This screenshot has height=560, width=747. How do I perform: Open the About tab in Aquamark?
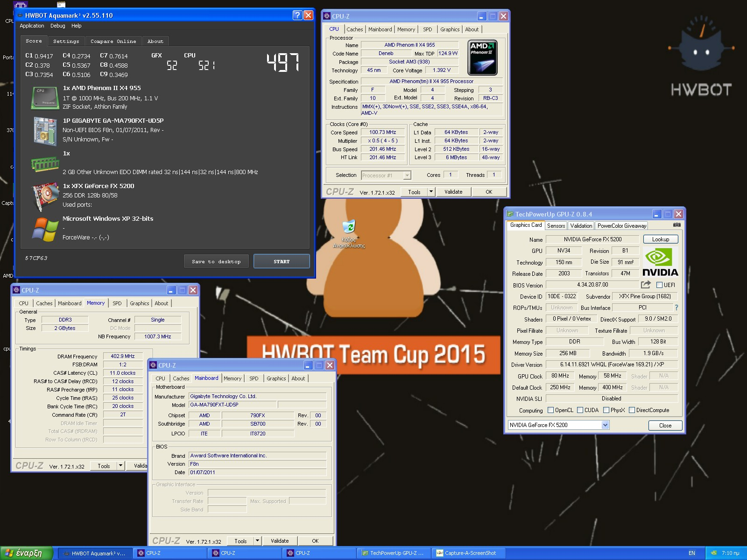tap(155, 42)
